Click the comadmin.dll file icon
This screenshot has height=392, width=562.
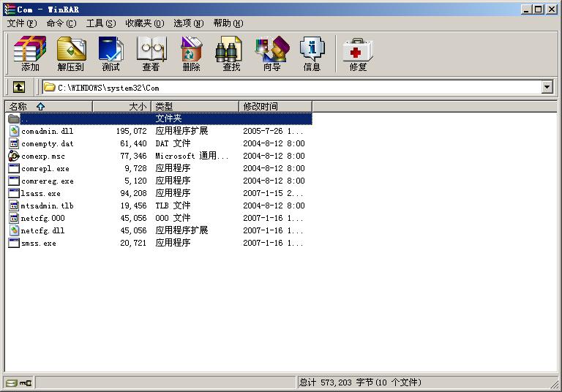tap(14, 131)
